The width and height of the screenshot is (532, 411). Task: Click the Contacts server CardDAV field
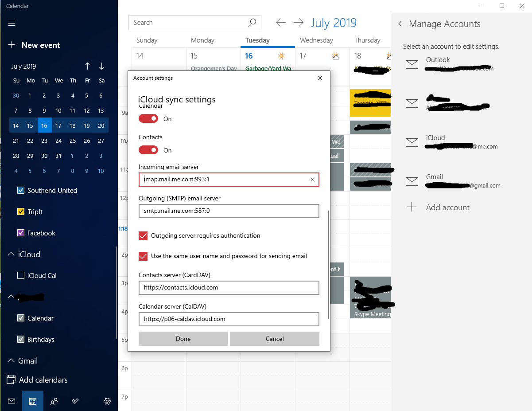click(229, 287)
